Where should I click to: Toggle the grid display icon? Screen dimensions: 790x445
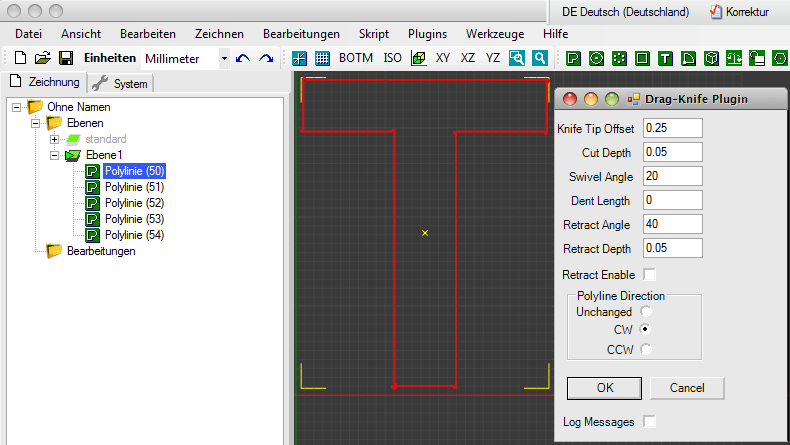(322, 58)
